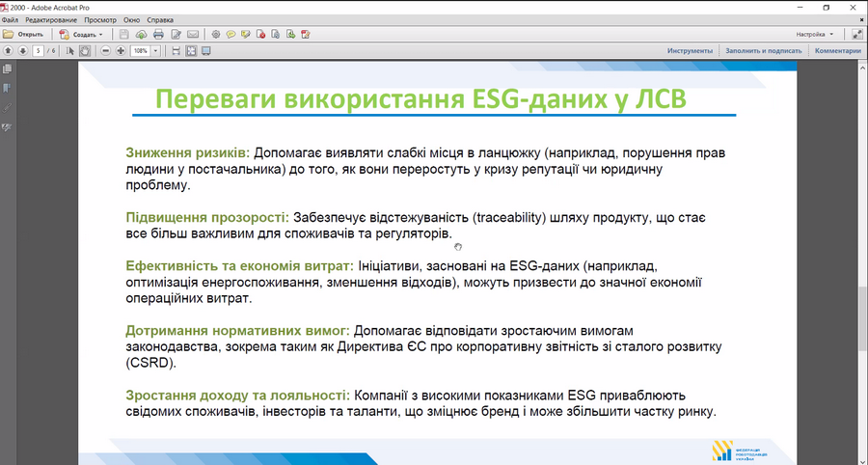The image size is (868, 465).
Task: Toggle fit one full page icon
Action: [191, 51]
